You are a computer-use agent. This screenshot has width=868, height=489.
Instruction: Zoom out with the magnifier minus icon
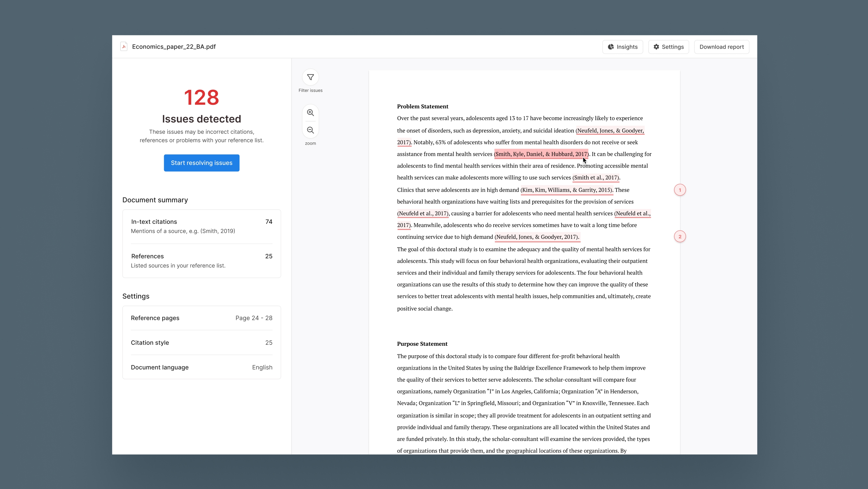(x=310, y=130)
